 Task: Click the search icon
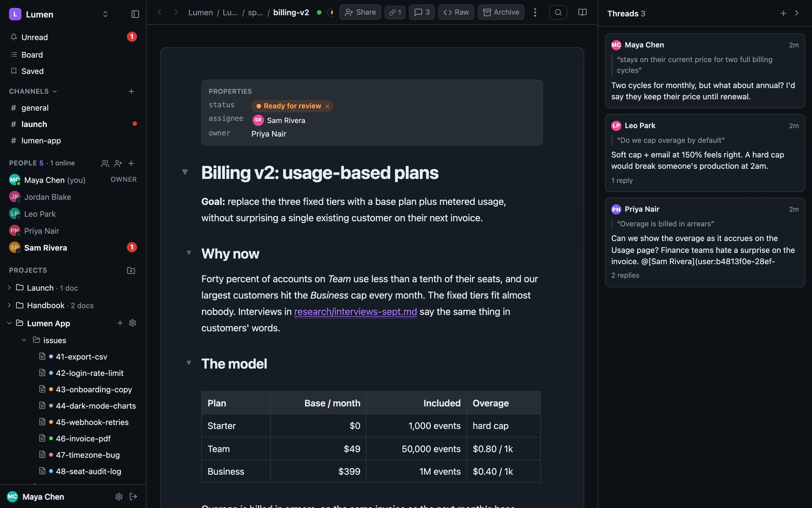click(x=558, y=12)
